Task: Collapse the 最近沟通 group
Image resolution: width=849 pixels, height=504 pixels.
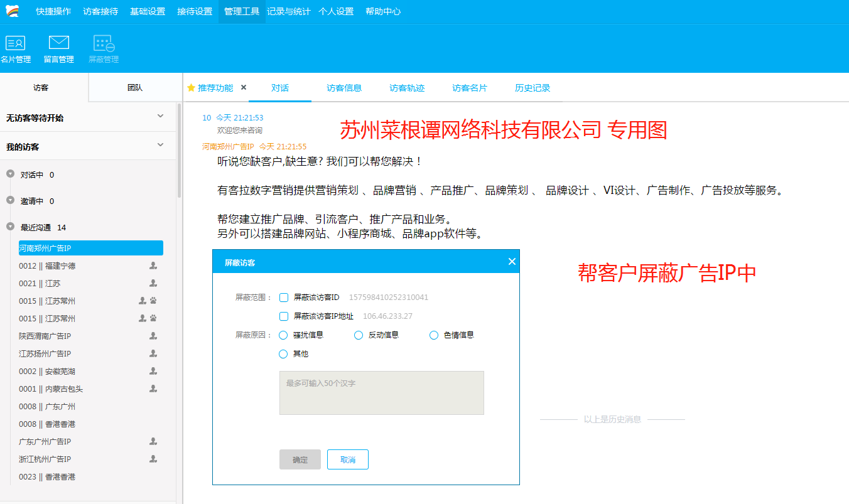Action: [10, 227]
